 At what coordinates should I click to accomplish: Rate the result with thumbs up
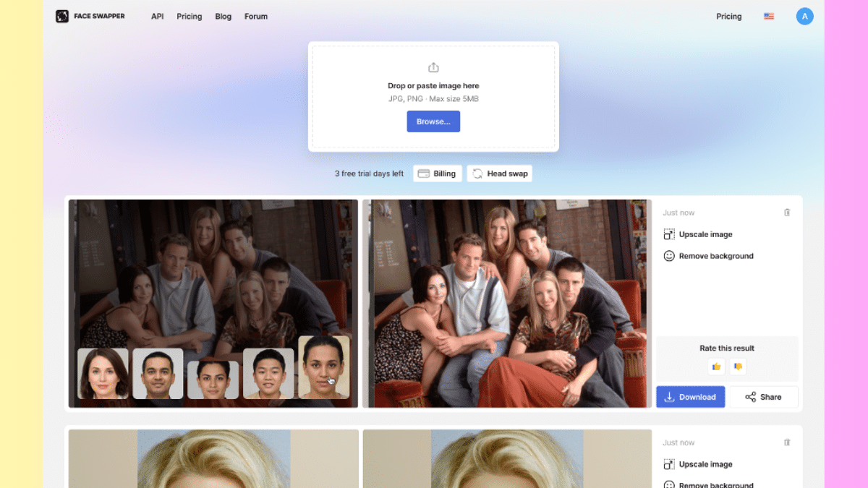pyautogui.click(x=716, y=367)
